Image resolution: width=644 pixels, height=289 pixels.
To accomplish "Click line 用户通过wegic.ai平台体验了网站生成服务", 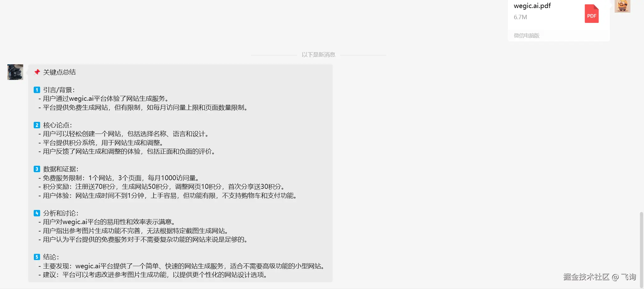I will (x=104, y=99).
